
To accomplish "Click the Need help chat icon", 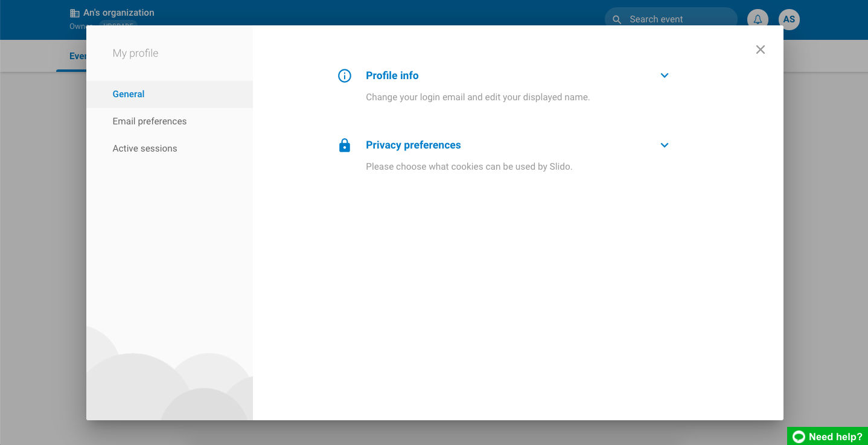I will coord(799,437).
